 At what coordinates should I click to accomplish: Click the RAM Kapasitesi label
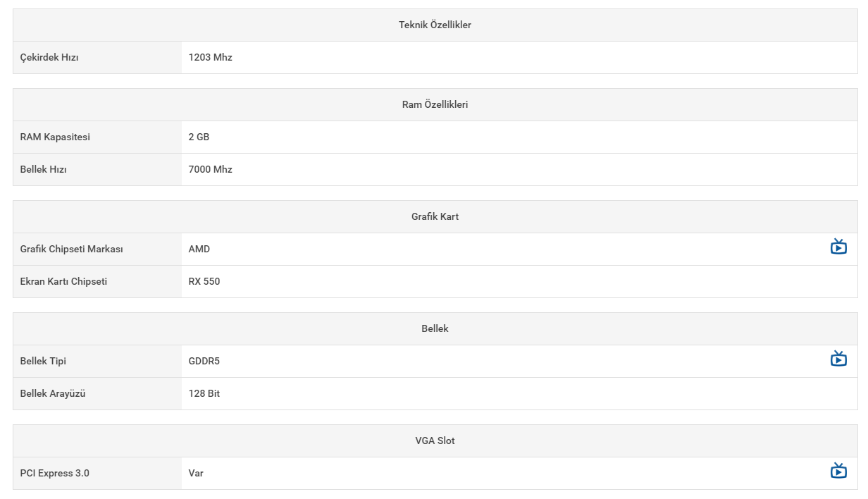click(55, 137)
